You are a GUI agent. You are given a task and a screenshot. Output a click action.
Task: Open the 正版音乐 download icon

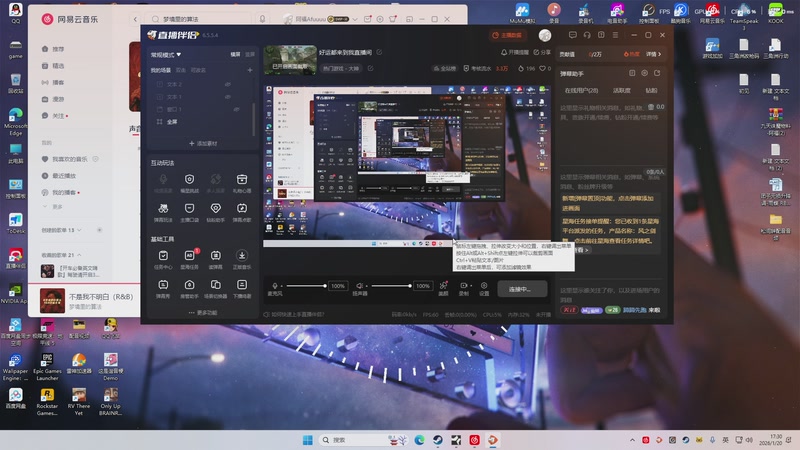coord(242,259)
